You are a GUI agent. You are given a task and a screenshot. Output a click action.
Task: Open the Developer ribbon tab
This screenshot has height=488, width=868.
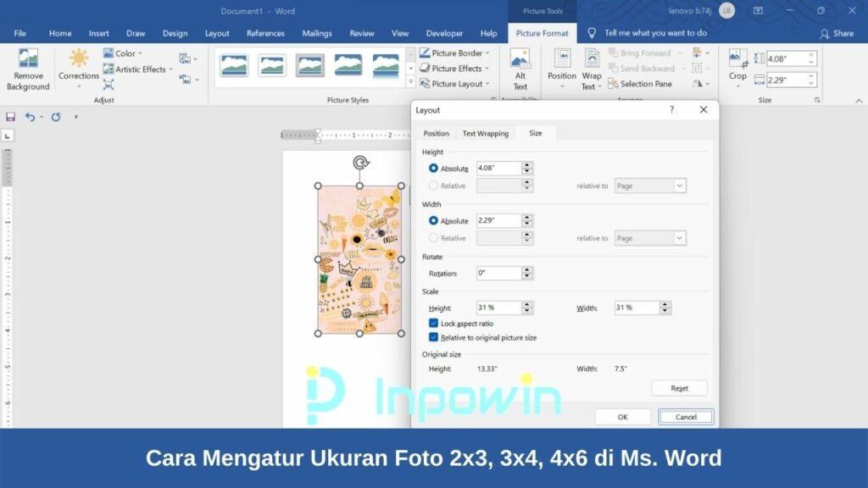point(444,33)
